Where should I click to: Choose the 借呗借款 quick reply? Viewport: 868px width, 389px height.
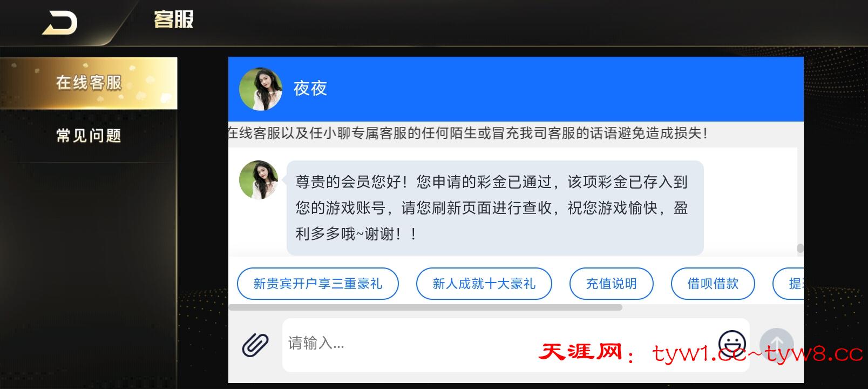[713, 284]
